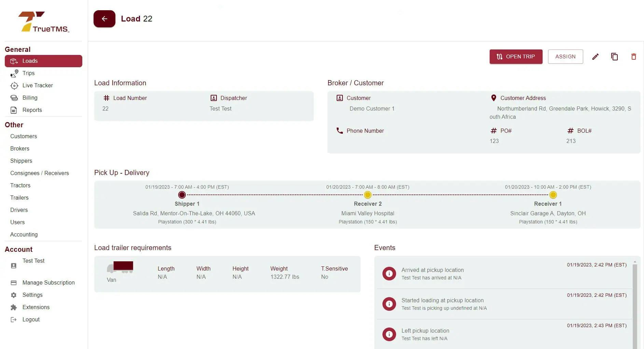The width and height of the screenshot is (644, 349).
Task: Click the Reports icon
Action: pos(14,110)
